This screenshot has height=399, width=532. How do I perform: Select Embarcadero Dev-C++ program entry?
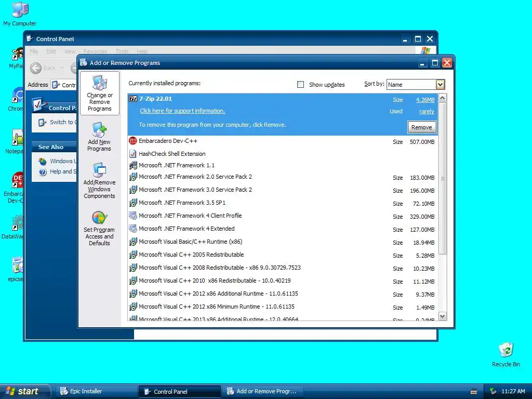[283, 141]
